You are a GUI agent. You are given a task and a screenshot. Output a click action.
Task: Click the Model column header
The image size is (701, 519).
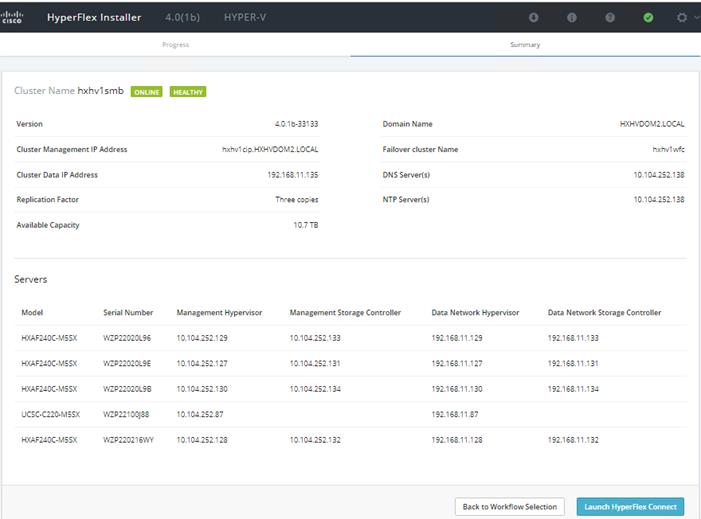tap(32, 312)
